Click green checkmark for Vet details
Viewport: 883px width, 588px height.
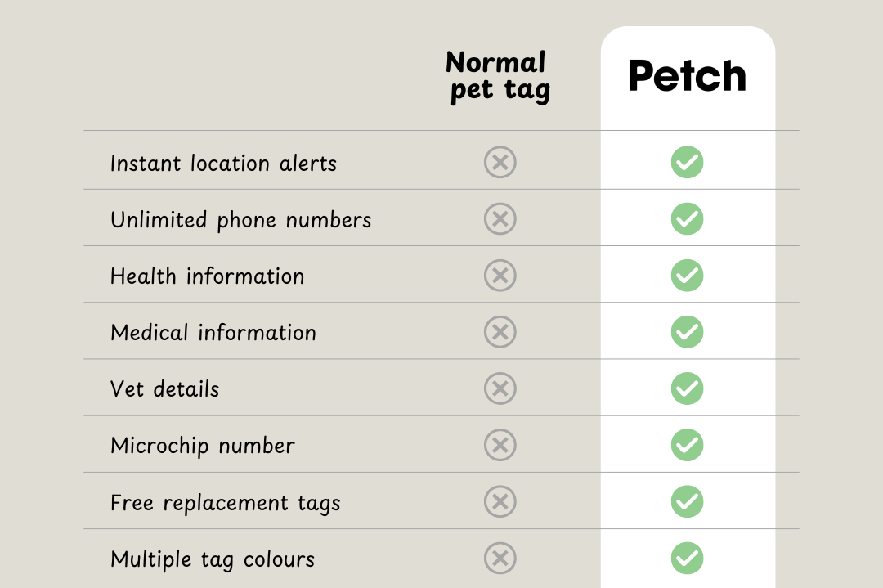click(687, 388)
